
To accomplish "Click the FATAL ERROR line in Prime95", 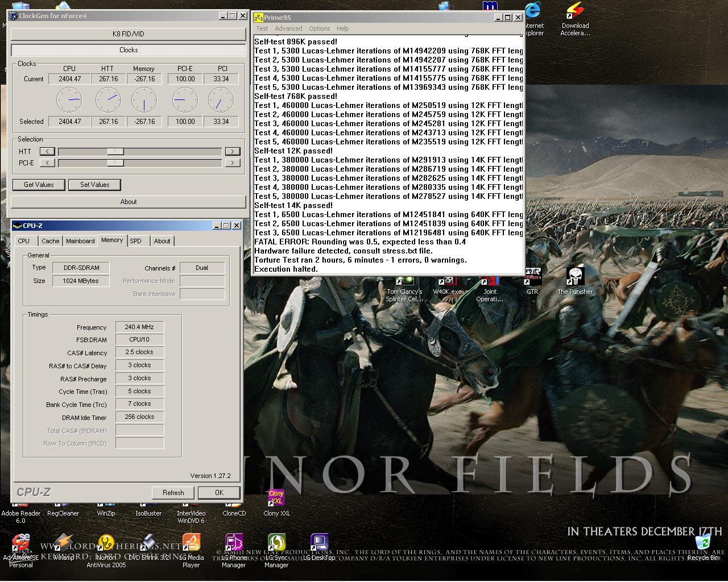I will point(360,242).
